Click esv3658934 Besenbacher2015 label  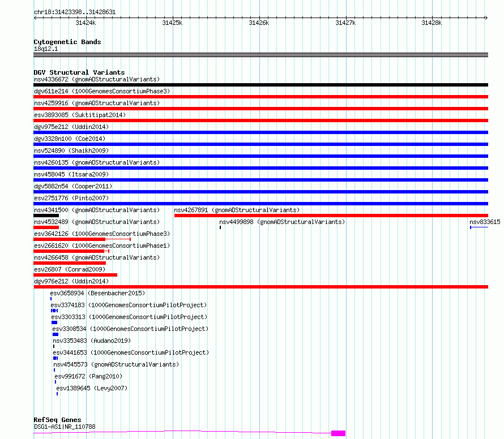click(x=97, y=293)
